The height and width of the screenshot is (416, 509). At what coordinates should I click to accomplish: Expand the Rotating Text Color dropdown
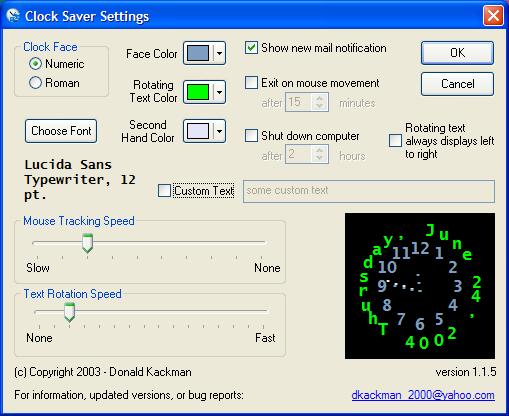click(219, 92)
